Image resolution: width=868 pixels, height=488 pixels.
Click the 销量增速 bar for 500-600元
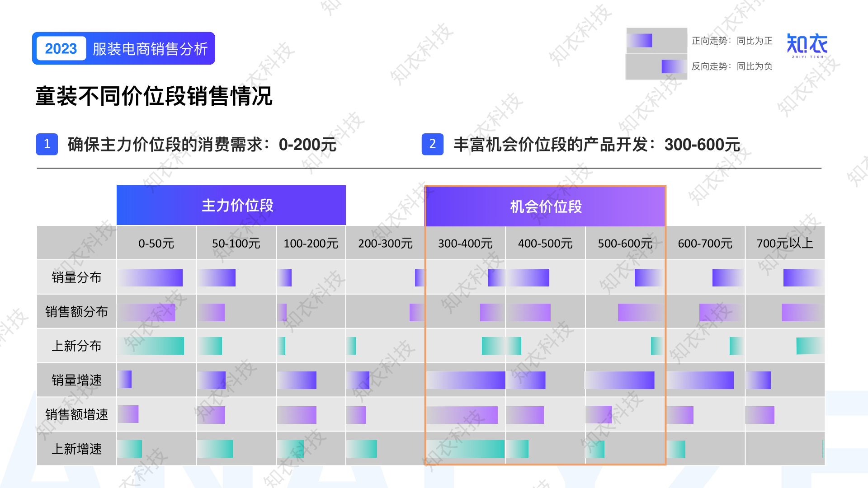pyautogui.click(x=620, y=380)
